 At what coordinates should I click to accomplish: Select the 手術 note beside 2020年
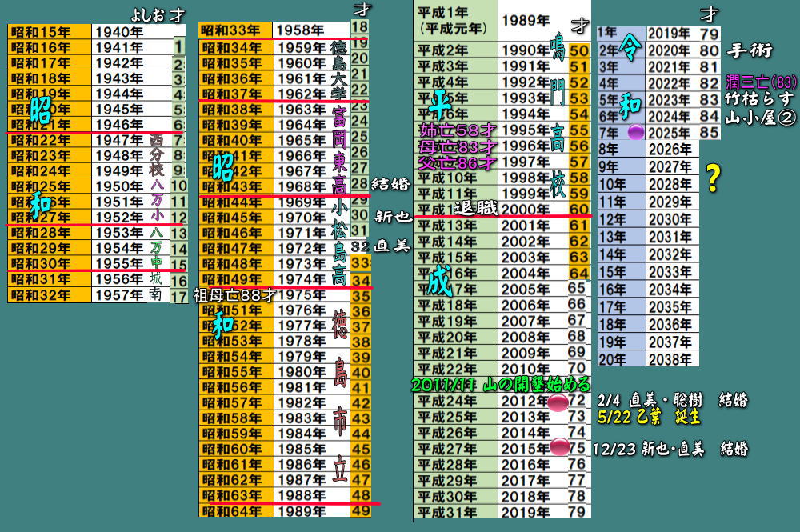tap(750, 51)
